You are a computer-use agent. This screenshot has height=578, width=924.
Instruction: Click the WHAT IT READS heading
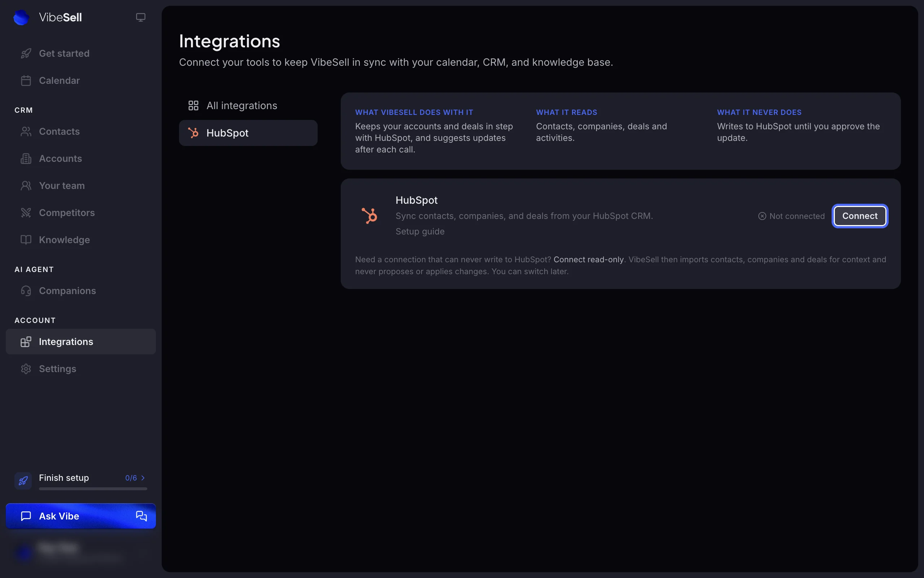coord(566,112)
